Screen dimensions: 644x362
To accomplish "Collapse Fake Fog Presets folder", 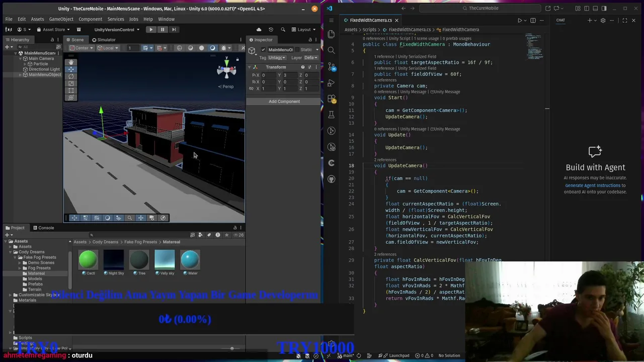I will click(x=15, y=257).
